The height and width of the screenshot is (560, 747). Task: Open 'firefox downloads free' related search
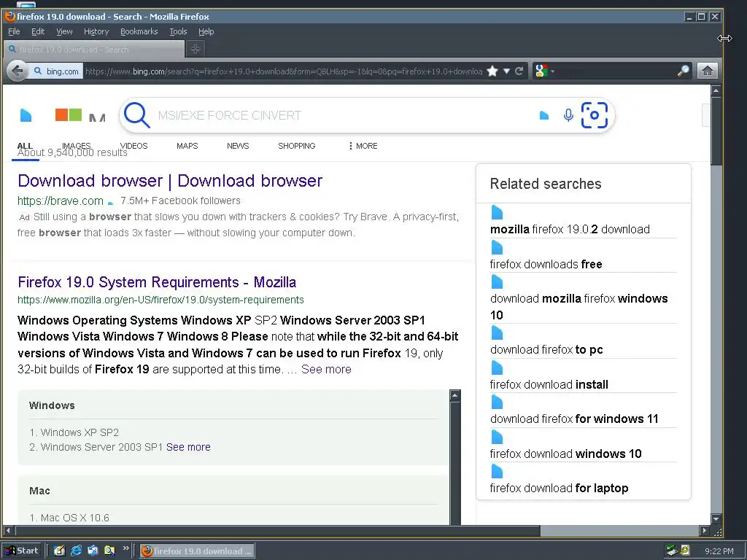pyautogui.click(x=546, y=264)
